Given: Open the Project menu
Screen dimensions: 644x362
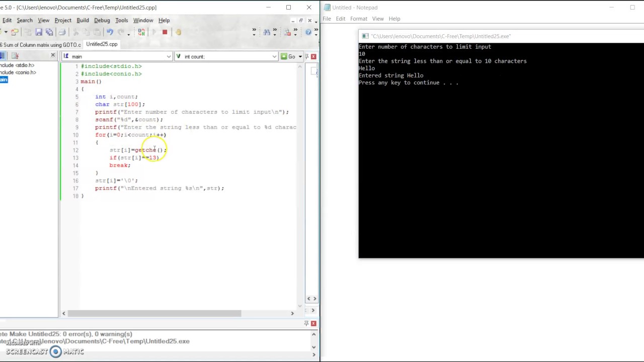Looking at the screenshot, I should 63,20.
